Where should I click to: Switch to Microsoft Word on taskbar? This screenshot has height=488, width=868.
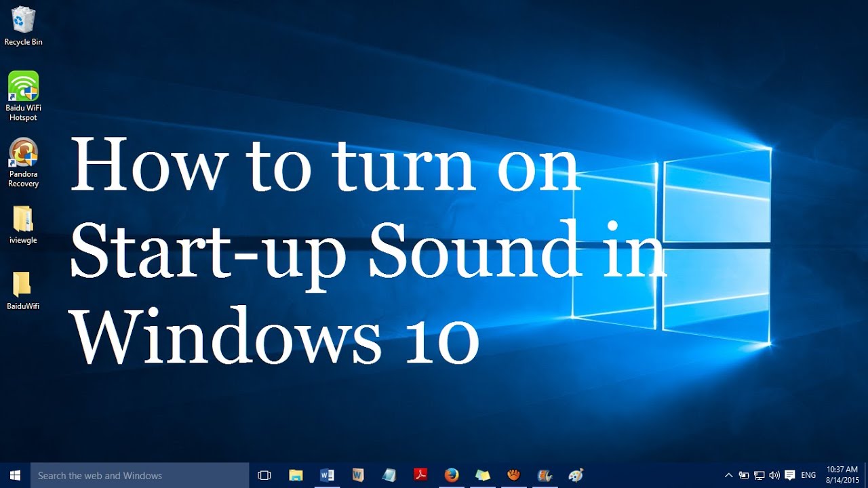327,475
